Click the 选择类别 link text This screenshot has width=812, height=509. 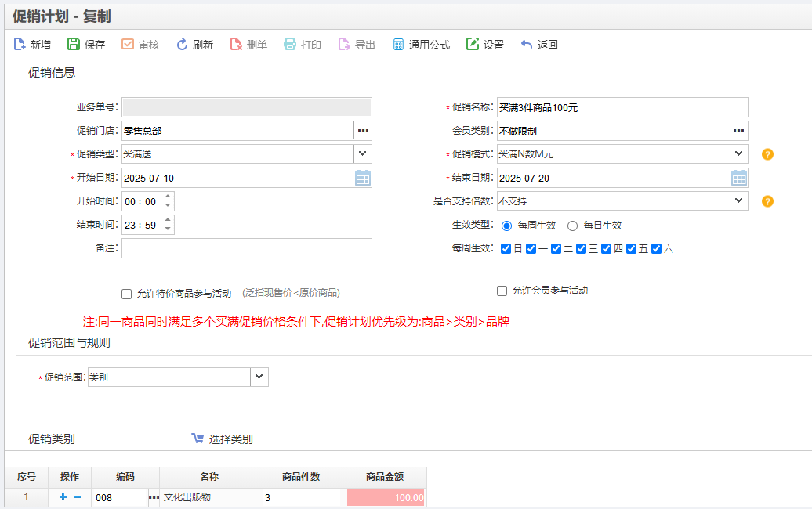coord(231,439)
